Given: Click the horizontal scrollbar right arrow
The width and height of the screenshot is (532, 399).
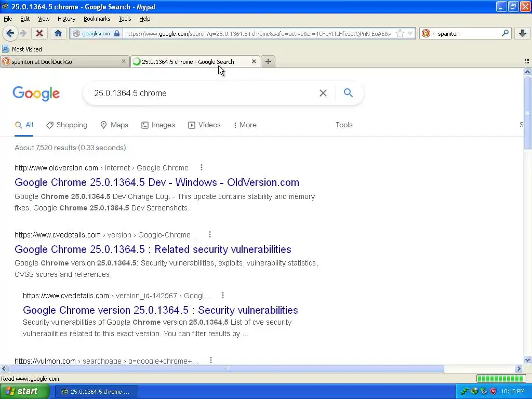Looking at the screenshot, I should 518,368.
